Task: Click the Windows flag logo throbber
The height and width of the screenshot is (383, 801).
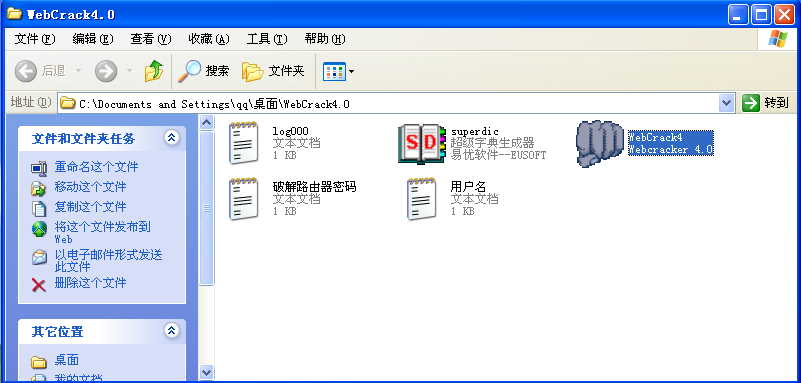Action: (778, 39)
